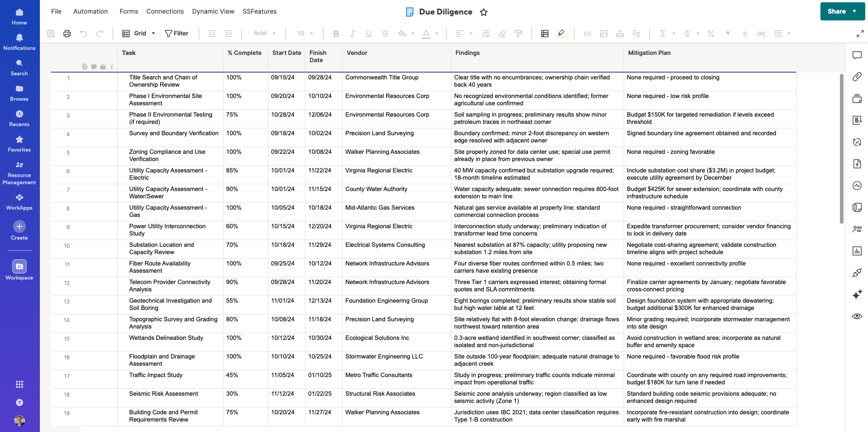Click the vertical scrollbar of the sheet
The image size is (868, 432).
click(841, 150)
